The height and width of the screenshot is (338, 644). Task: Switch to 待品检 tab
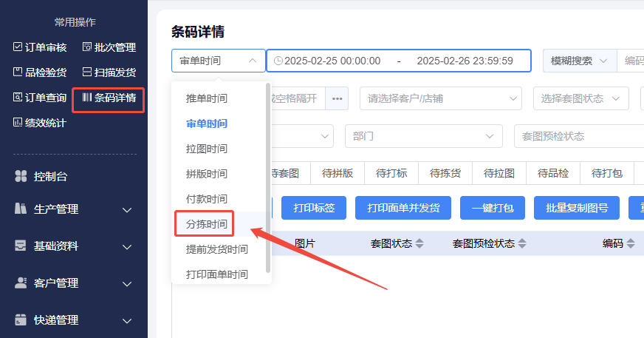tap(553, 173)
